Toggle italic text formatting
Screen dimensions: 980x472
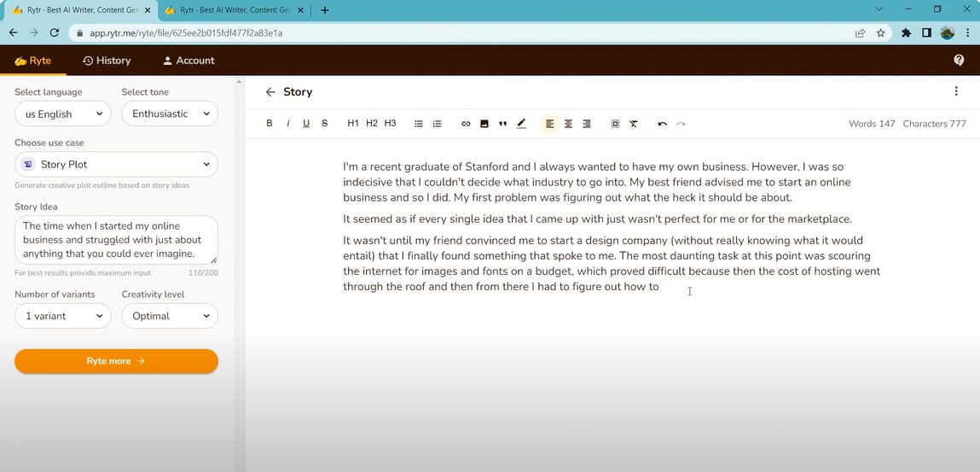(x=288, y=124)
